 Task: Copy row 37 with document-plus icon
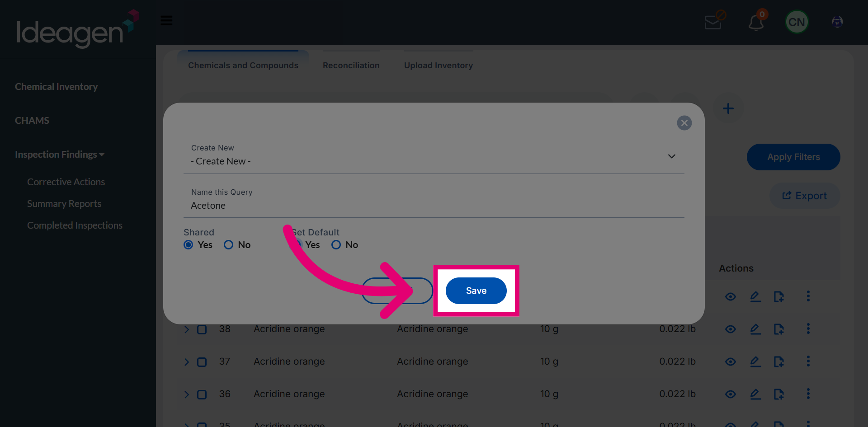pyautogui.click(x=778, y=362)
